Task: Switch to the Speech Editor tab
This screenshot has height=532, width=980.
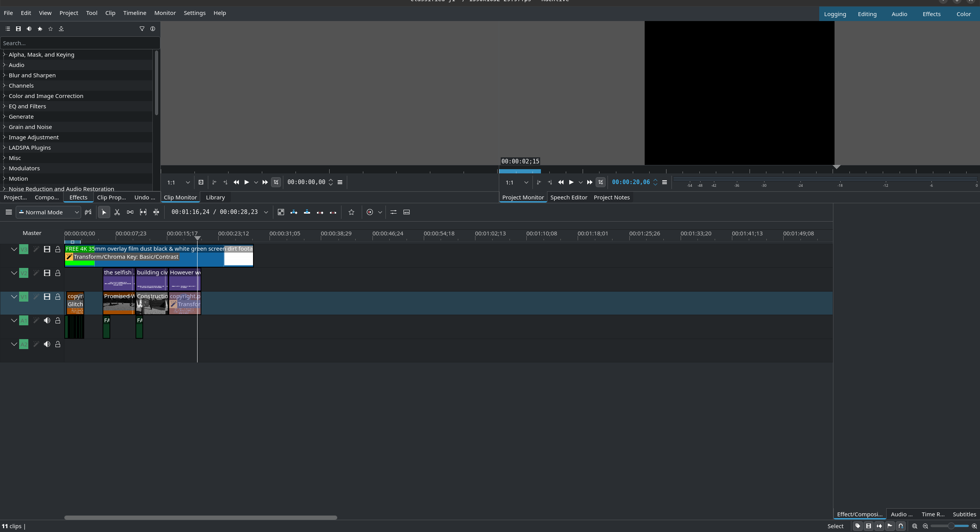Action: [568, 197]
